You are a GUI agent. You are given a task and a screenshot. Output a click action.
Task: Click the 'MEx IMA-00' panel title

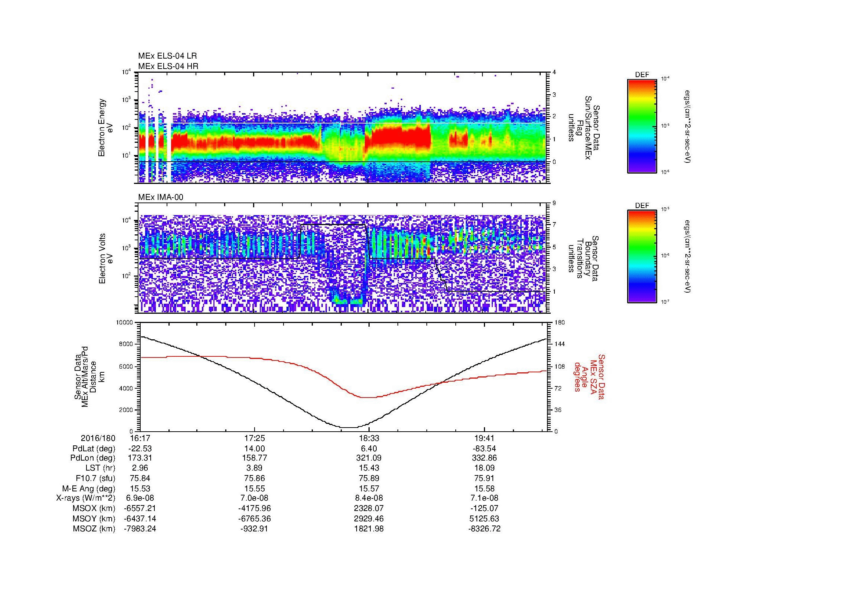pyautogui.click(x=161, y=197)
